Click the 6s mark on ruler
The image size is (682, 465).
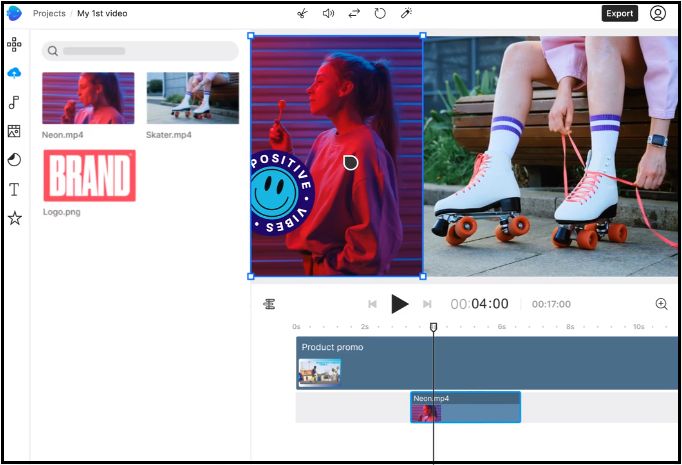(x=501, y=326)
